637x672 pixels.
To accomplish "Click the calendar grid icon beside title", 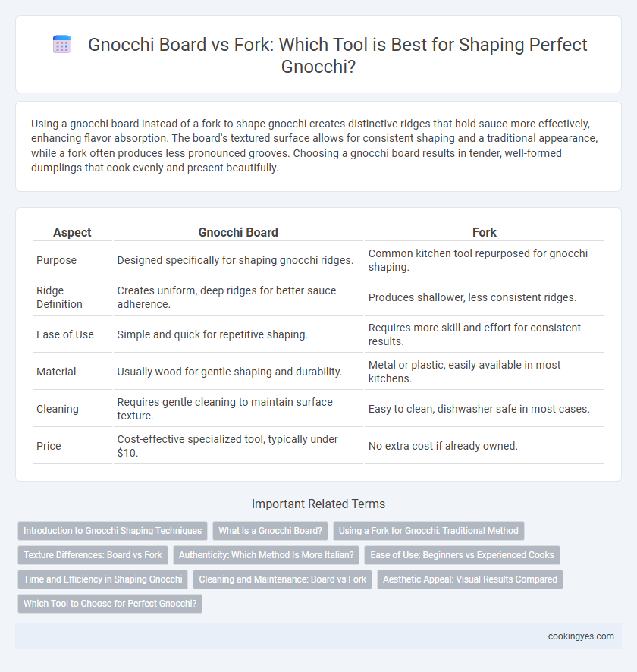I will pos(61,45).
